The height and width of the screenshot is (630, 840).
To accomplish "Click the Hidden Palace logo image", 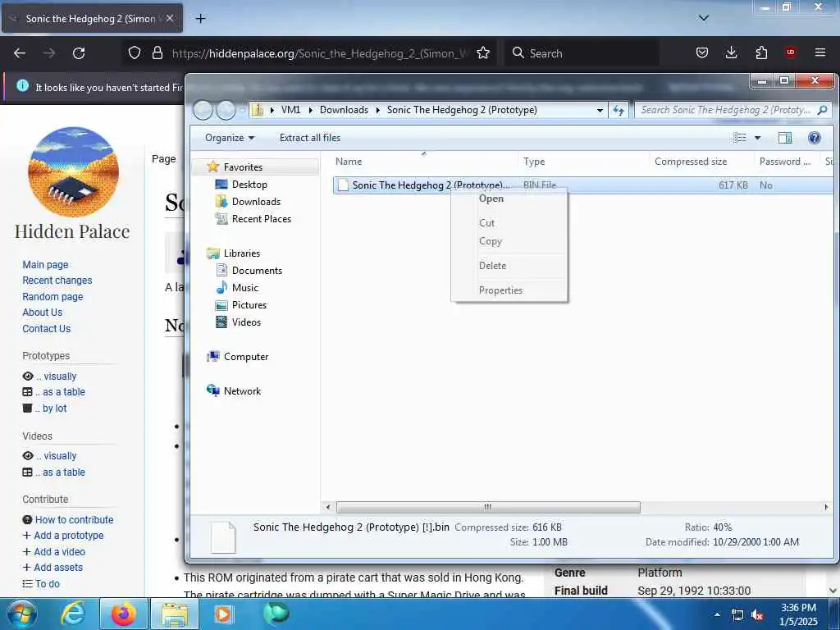I will (x=73, y=172).
